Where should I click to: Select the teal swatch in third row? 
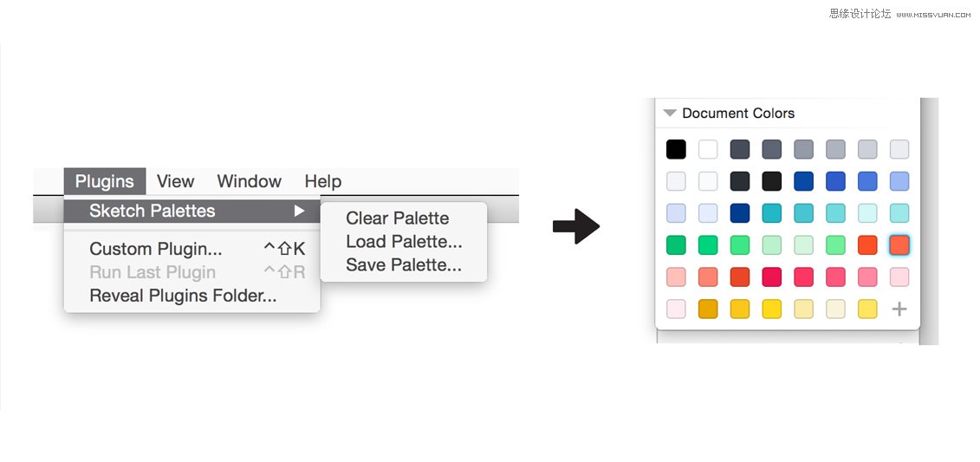[771, 213]
